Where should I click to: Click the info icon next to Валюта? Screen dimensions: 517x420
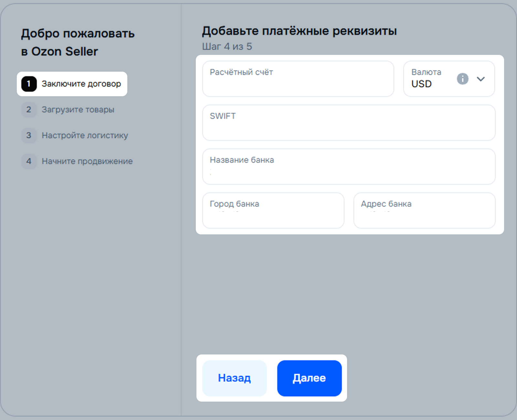pyautogui.click(x=462, y=78)
